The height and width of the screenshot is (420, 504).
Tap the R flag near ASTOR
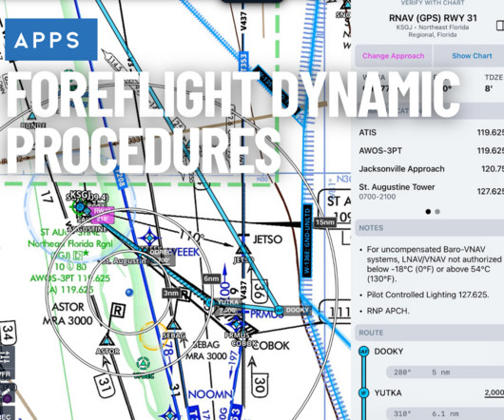click(x=118, y=311)
